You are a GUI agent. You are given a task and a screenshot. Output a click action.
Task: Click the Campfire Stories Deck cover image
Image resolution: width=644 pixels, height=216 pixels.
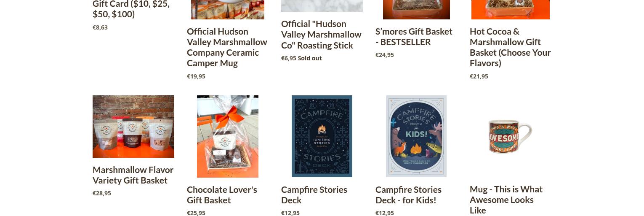coord(322,136)
